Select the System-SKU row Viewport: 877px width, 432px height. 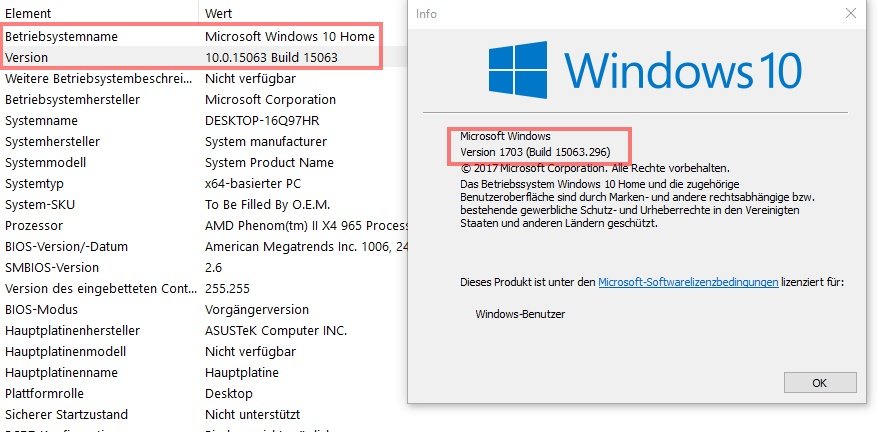[x=204, y=205]
